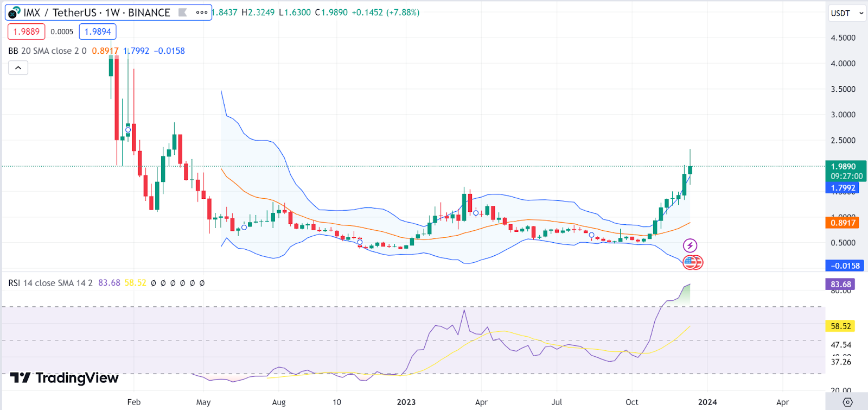This screenshot has width=868, height=410.
Task: Click the 47.54 RSI scale value
Action: (841, 345)
